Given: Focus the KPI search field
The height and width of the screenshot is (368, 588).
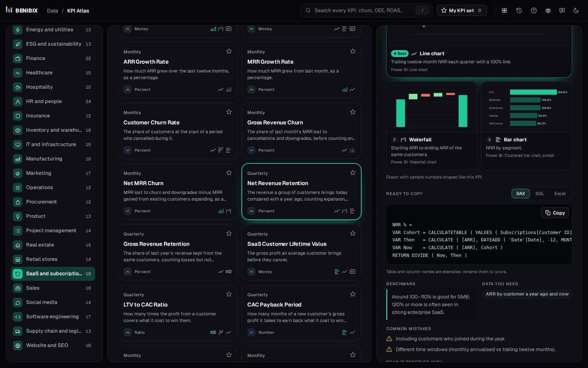Looking at the screenshot, I should 366,10.
